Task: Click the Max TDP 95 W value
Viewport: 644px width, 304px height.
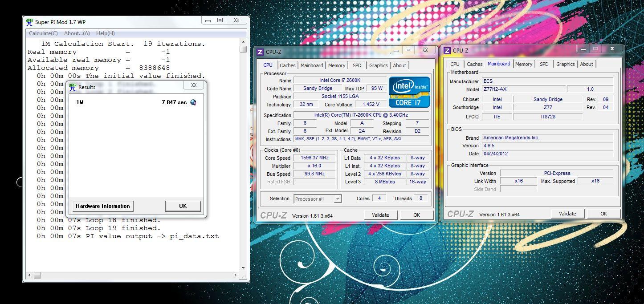Action: point(377,89)
